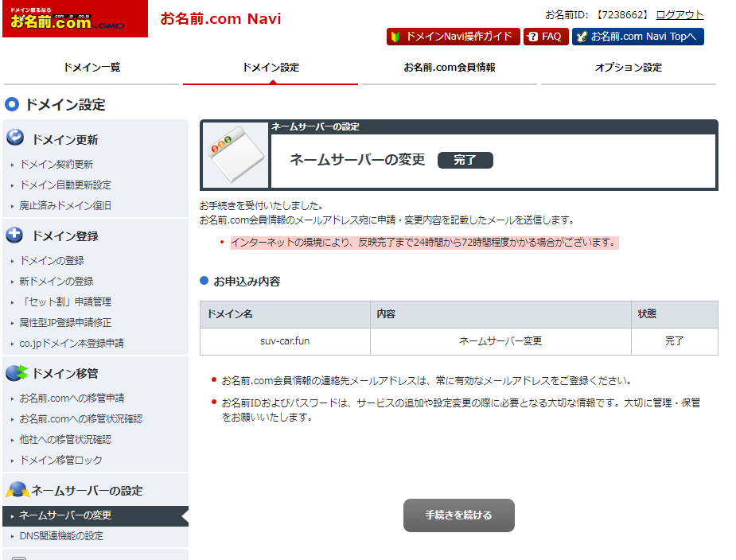Screen dimensions: 736x560
Task: Choose ドメイン移管ロック from sidebar
Action: (60, 461)
